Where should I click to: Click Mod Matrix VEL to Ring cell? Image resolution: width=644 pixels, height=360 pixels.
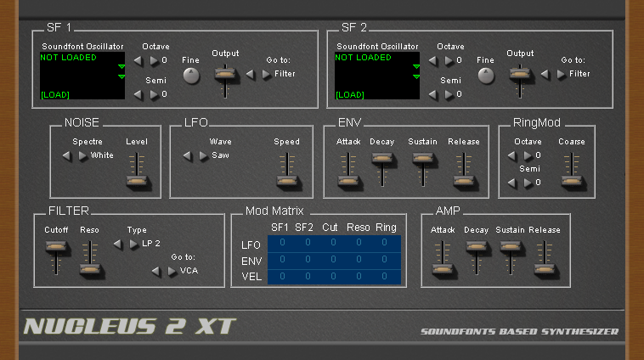coord(384,276)
